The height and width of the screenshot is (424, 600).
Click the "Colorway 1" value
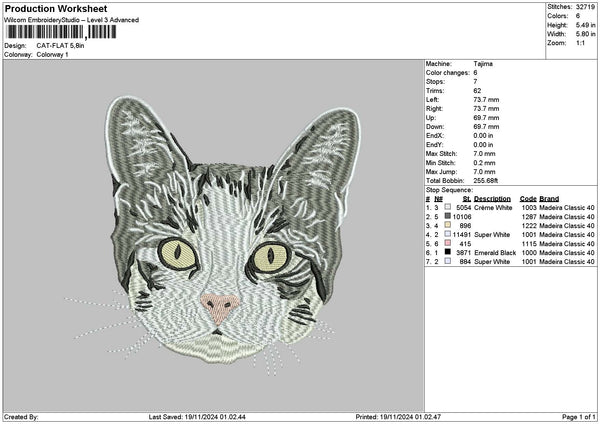pyautogui.click(x=52, y=55)
